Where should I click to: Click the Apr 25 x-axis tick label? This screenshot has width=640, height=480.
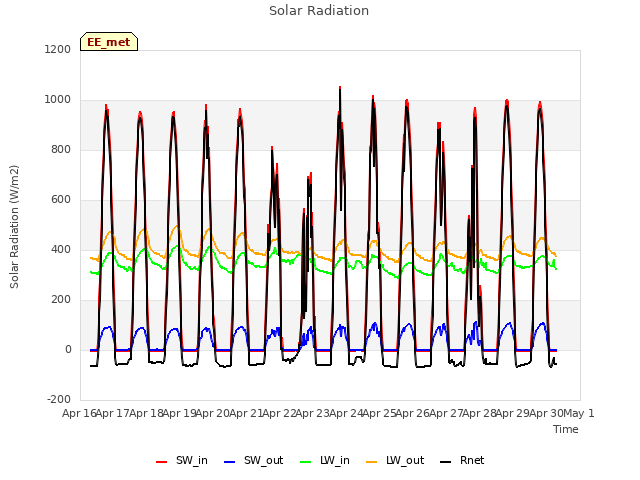[379, 413]
